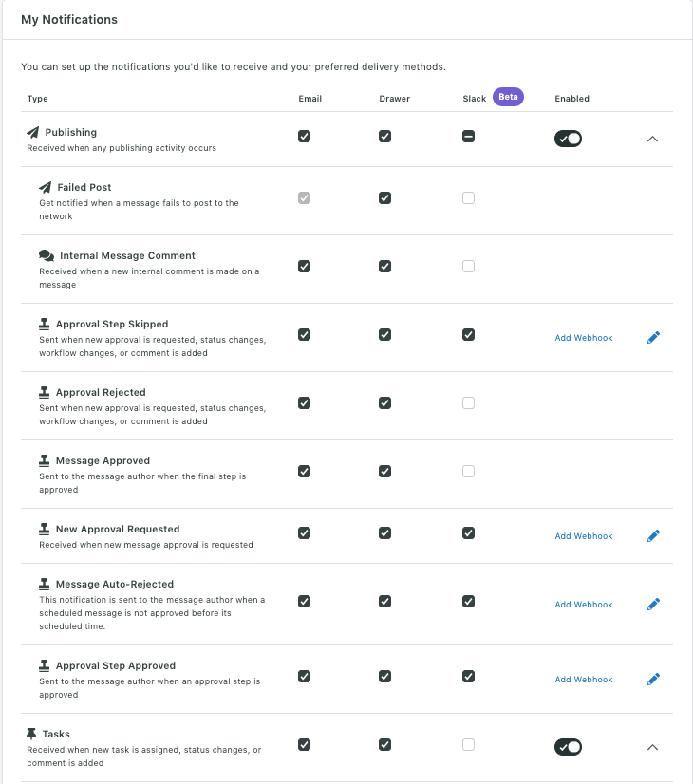Image resolution: width=693 pixels, height=784 pixels.
Task: Collapse the Publishing section chevron
Action: pos(652,139)
